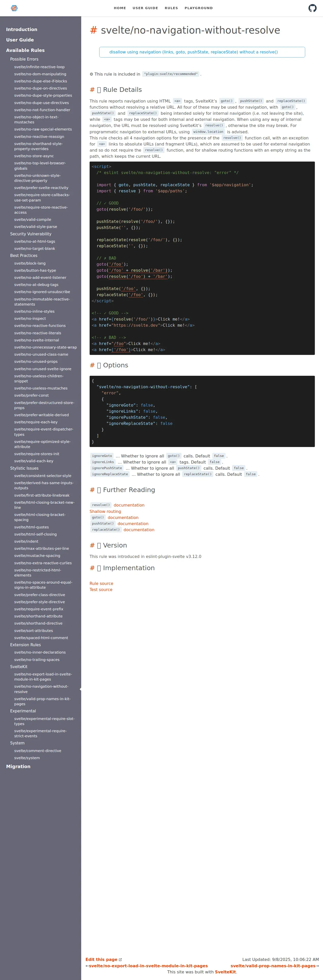The width and height of the screenshot is (323, 980).
Task: Open svelte/no-navigation-without-resolve sidebar item
Action: click(41, 689)
